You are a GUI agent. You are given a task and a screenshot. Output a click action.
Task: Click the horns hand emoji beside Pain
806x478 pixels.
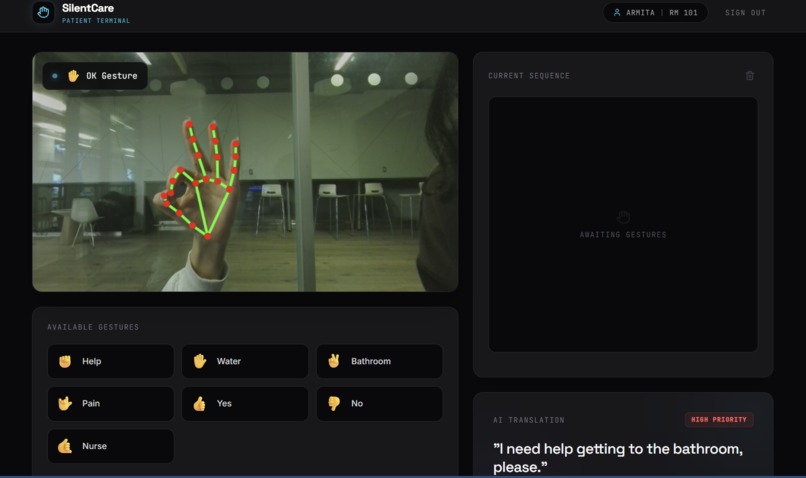65,403
